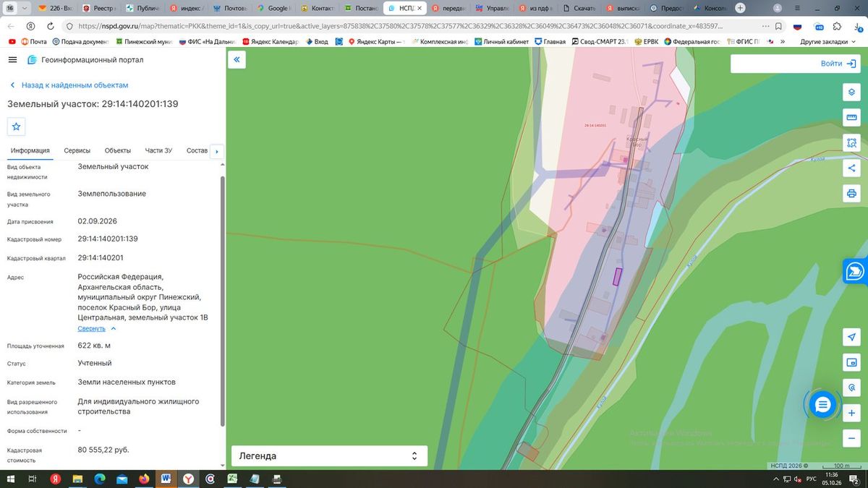868x488 pixels.
Task: Show more bookmarks with the » chevron
Action: click(783, 42)
